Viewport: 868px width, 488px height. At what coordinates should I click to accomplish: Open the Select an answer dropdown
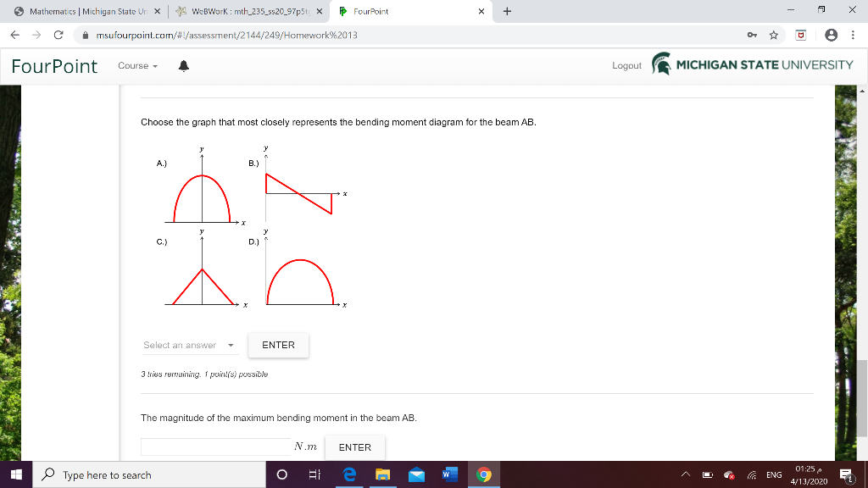188,345
